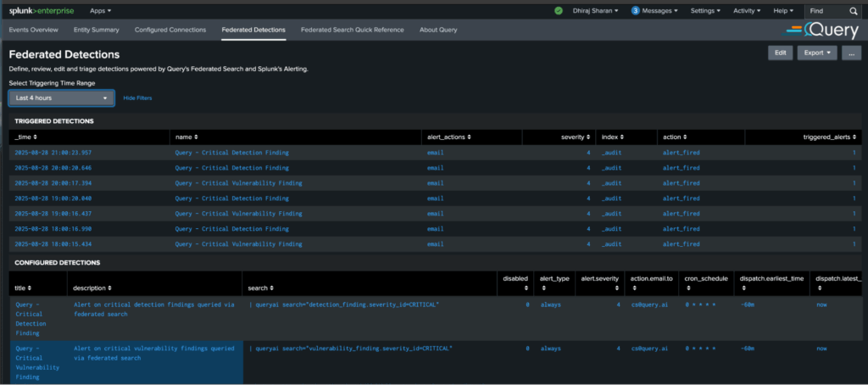Click timestamp 2025-08-28 19:00:20.040
The width and height of the screenshot is (868, 385).
pos(53,198)
